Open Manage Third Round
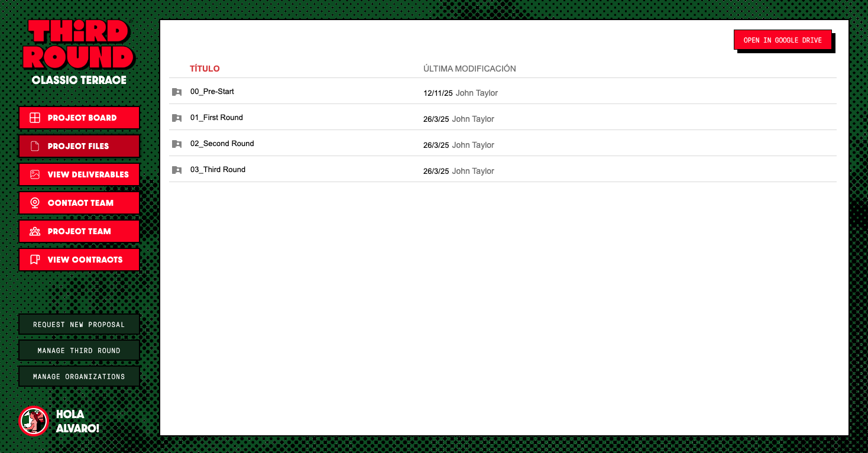The width and height of the screenshot is (868, 453). click(79, 351)
